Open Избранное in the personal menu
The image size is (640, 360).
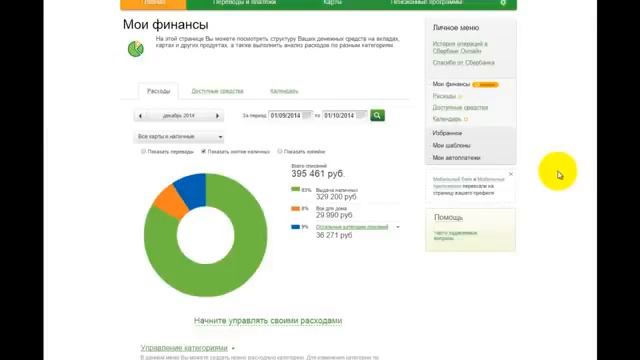447,133
